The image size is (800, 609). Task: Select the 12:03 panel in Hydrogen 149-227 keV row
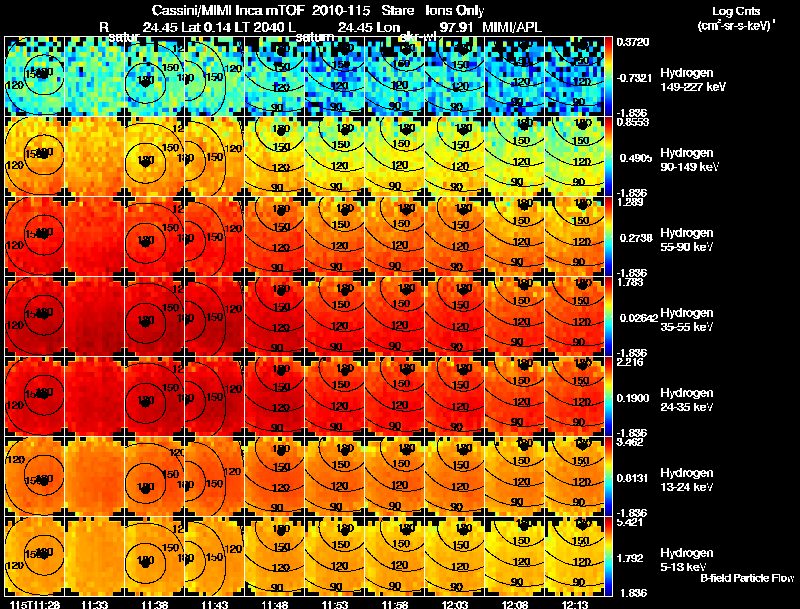point(455,76)
